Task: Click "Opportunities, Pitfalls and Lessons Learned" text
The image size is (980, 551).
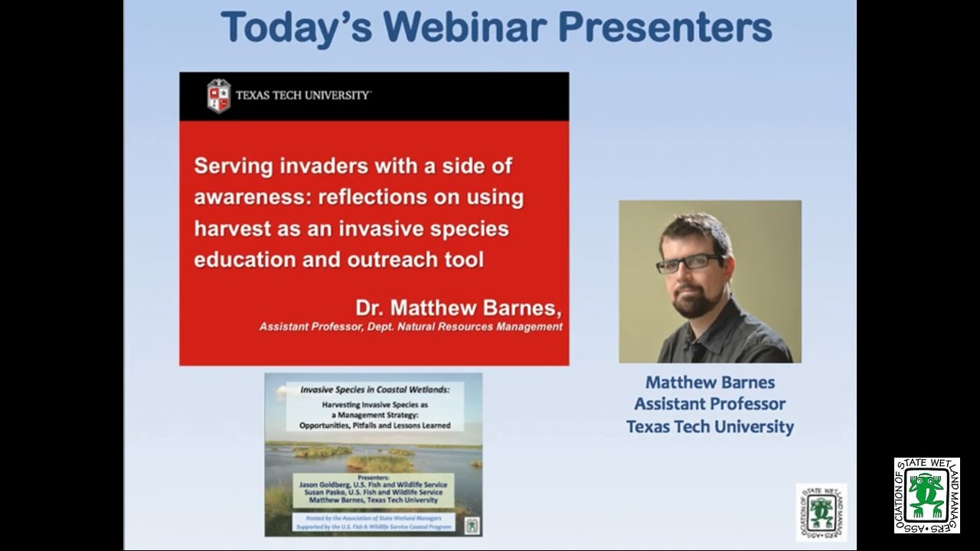Action: pos(374,425)
